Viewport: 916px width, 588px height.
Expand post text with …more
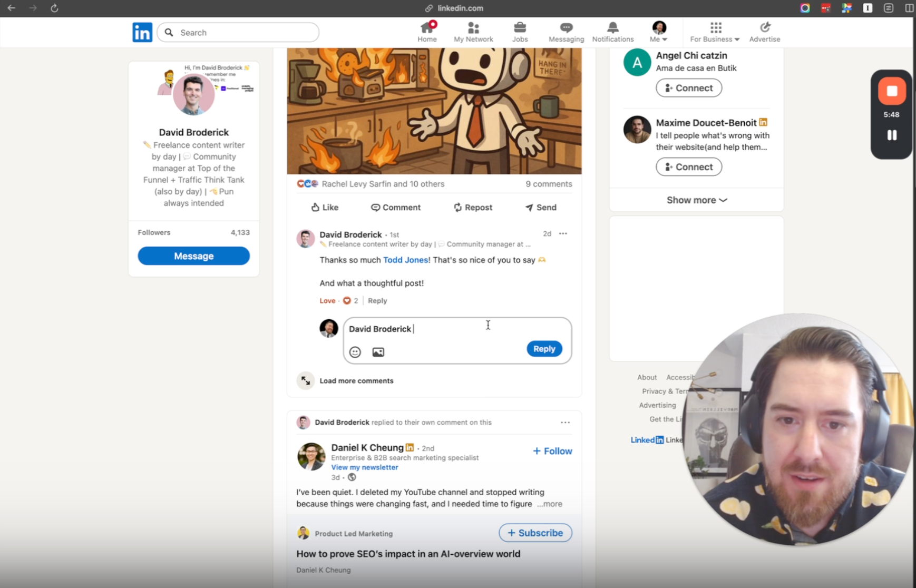click(x=550, y=504)
